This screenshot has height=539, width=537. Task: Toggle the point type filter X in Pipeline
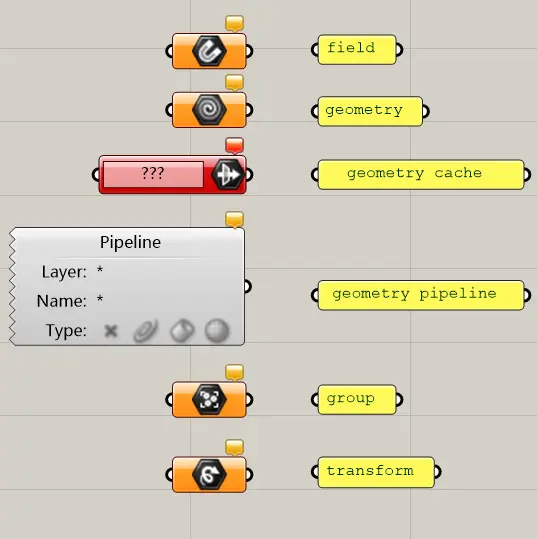pyautogui.click(x=111, y=331)
